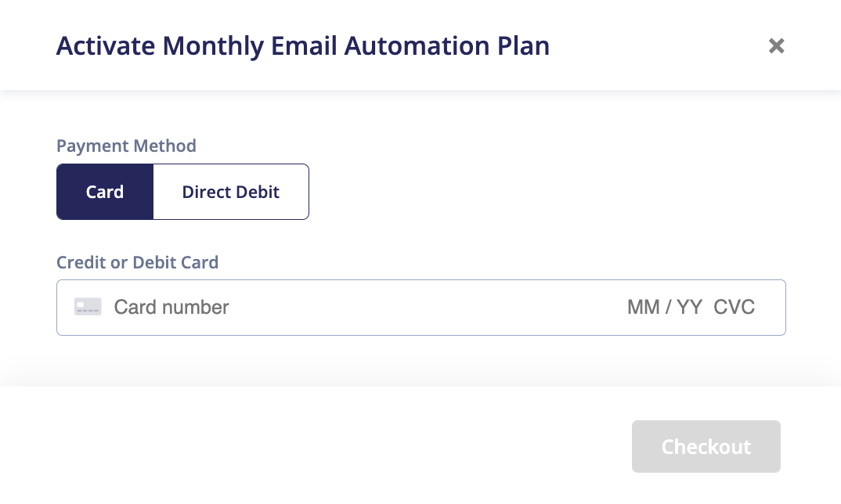Click the expiry date placeholder

tap(665, 308)
